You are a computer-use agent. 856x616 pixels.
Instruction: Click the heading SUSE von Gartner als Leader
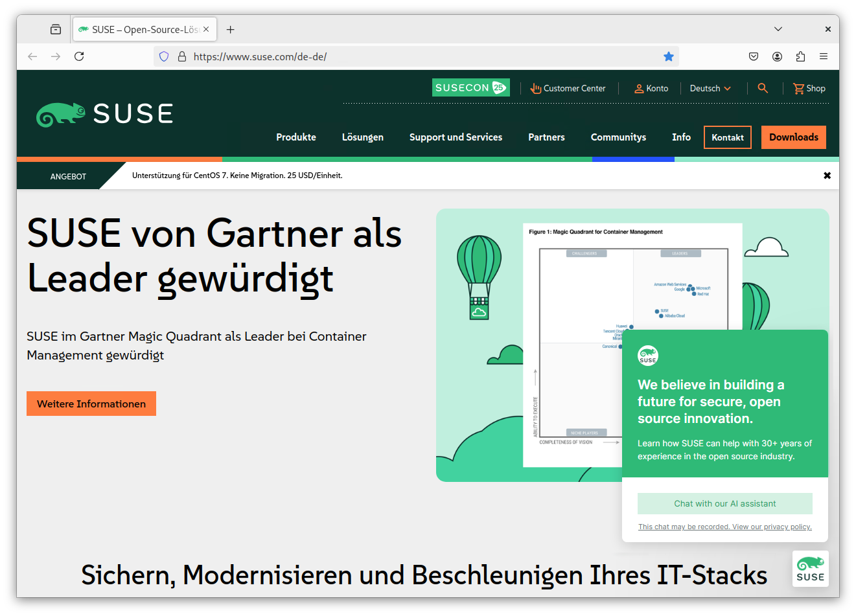pyautogui.click(x=214, y=256)
